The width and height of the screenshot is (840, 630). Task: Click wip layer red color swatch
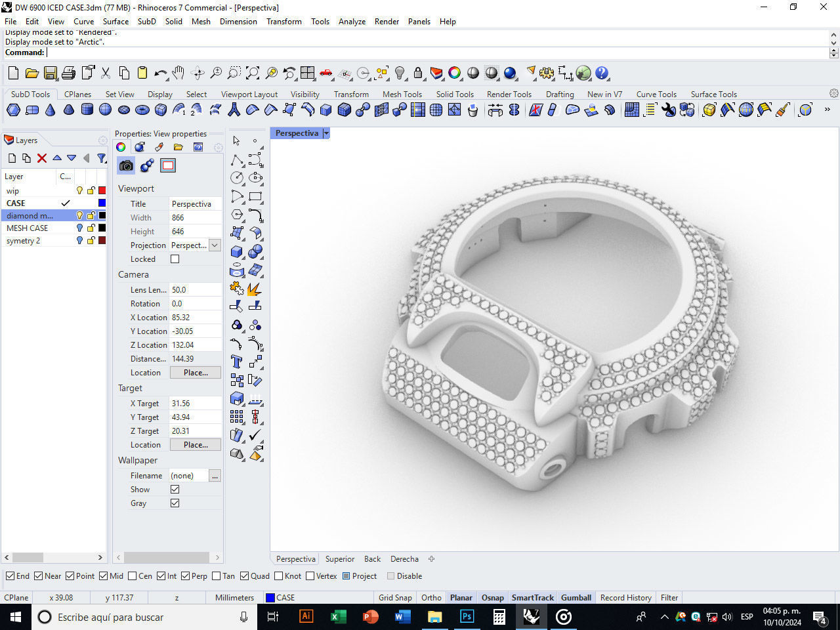pos(102,190)
